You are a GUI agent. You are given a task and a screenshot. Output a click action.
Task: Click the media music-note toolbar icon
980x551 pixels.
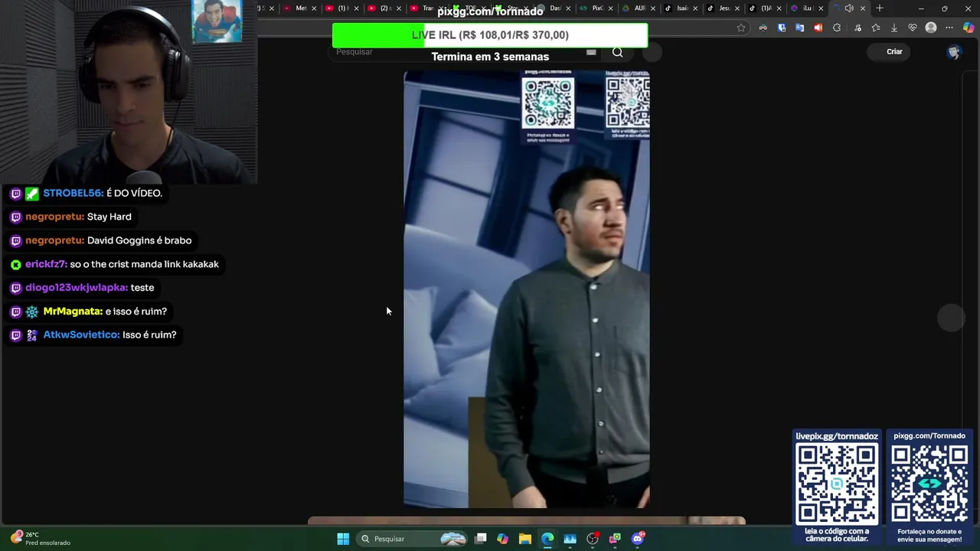[857, 28]
